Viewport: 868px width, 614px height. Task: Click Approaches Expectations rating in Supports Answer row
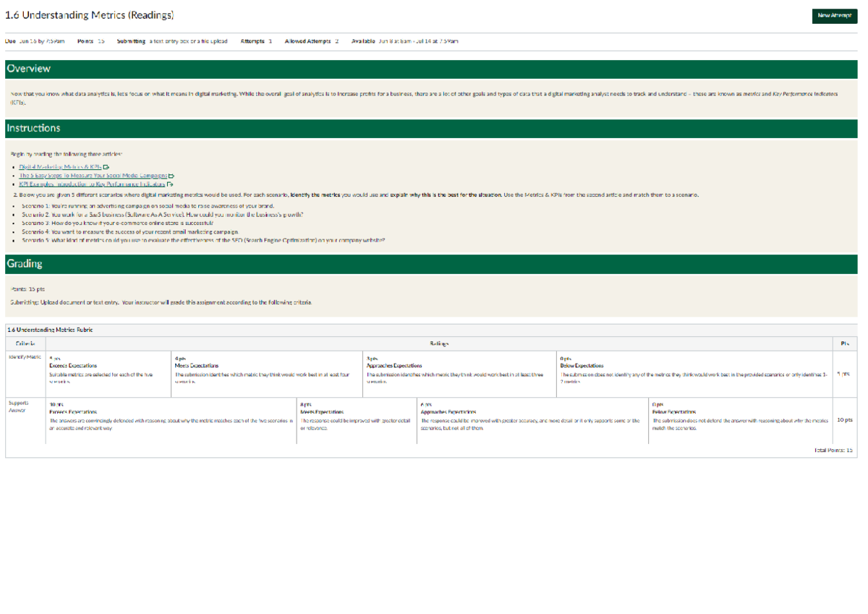click(x=448, y=412)
